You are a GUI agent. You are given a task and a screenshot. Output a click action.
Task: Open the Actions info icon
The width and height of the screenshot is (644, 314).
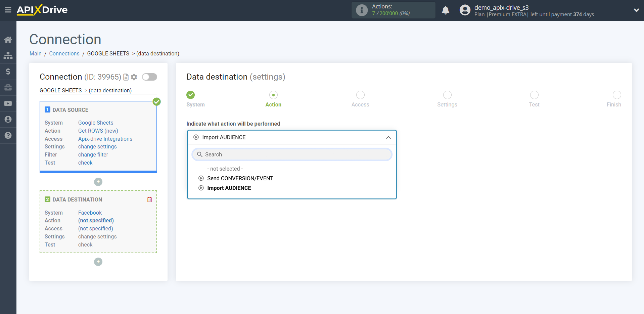coord(362,10)
